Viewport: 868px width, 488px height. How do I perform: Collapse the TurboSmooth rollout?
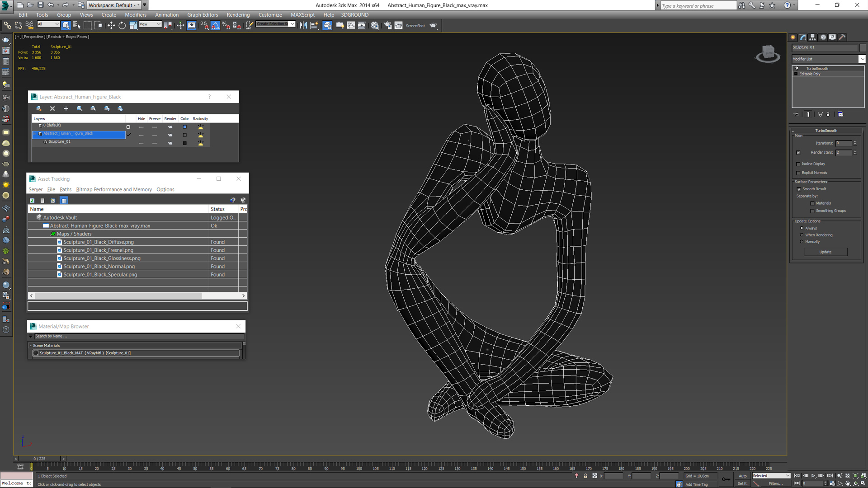coord(826,131)
